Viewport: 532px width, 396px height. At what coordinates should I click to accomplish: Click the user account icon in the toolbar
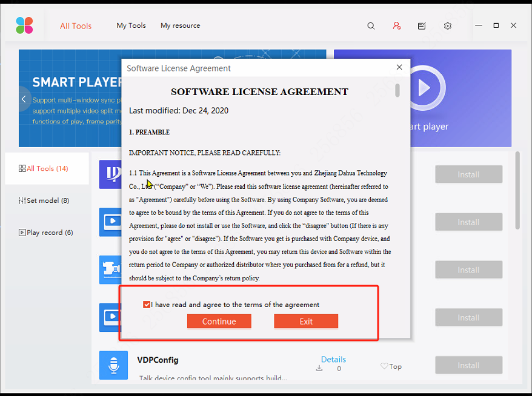pyautogui.click(x=397, y=26)
